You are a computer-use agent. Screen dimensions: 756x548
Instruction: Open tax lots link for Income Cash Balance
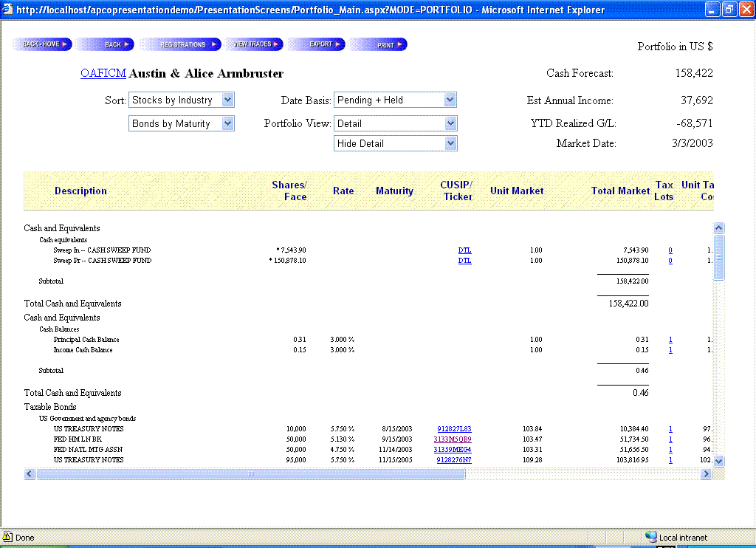pyautogui.click(x=670, y=350)
